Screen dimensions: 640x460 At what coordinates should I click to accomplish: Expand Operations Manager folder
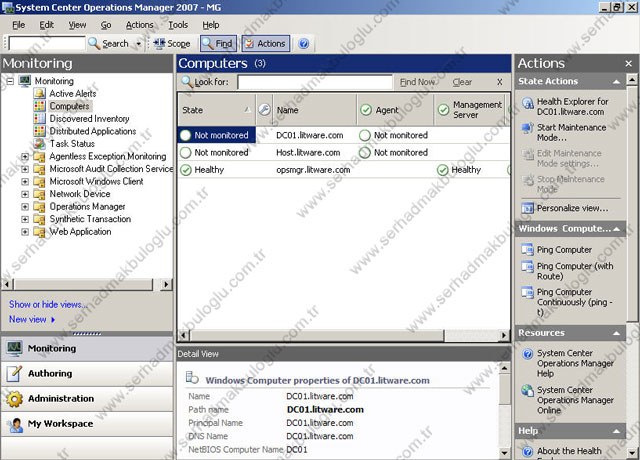tap(25, 207)
